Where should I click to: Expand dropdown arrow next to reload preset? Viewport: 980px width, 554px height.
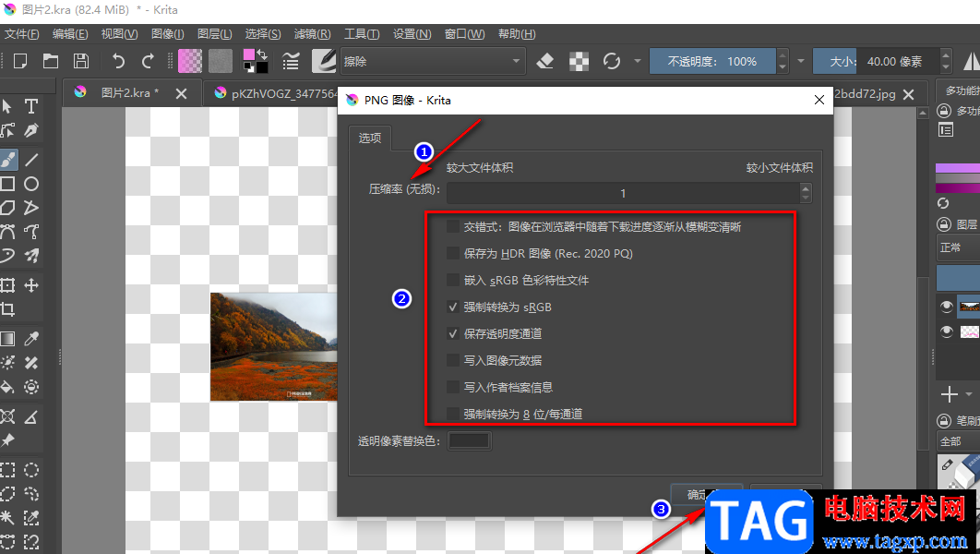coord(638,61)
